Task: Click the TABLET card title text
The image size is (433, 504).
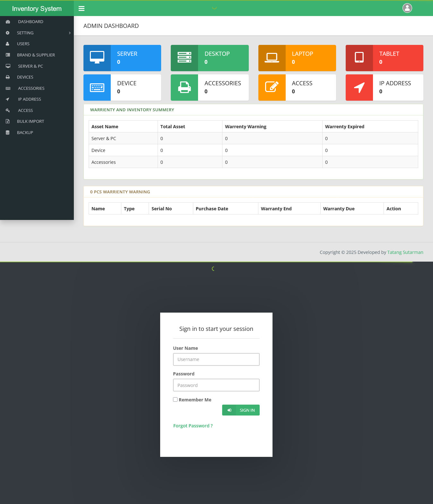Action: click(389, 54)
